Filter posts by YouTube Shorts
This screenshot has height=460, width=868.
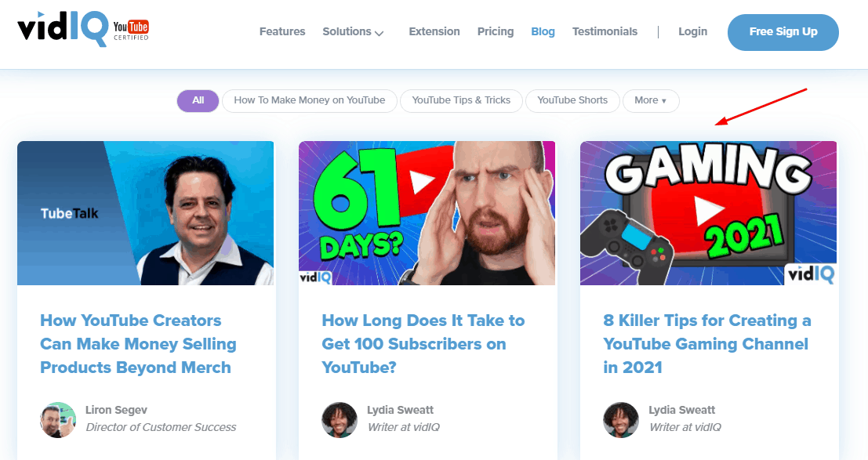click(x=572, y=101)
